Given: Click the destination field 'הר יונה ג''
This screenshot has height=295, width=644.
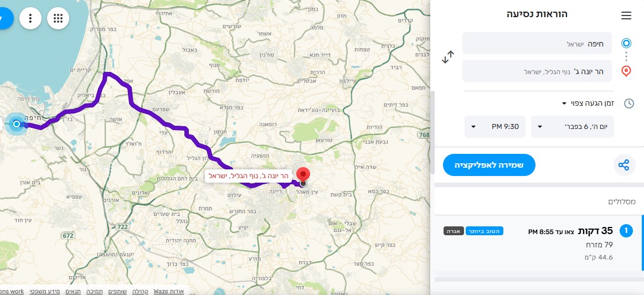Looking at the screenshot, I should point(538,71).
